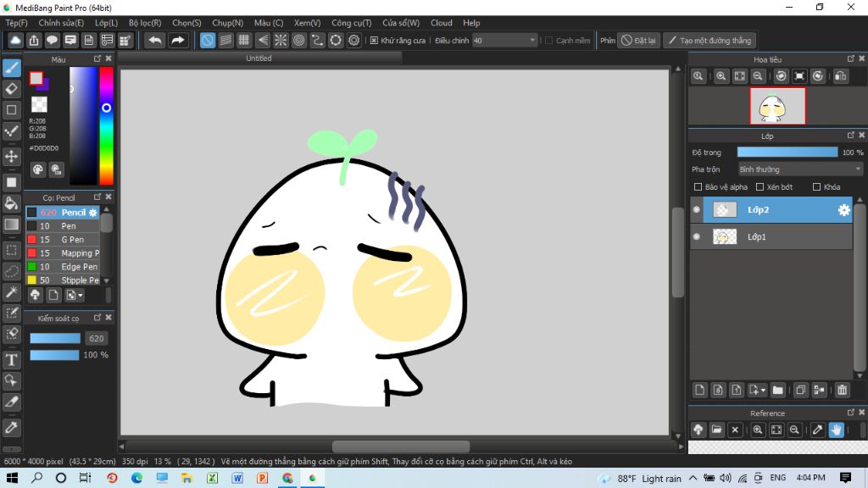
Task: Click the Undo arrow in toolbar
Action: click(x=155, y=41)
